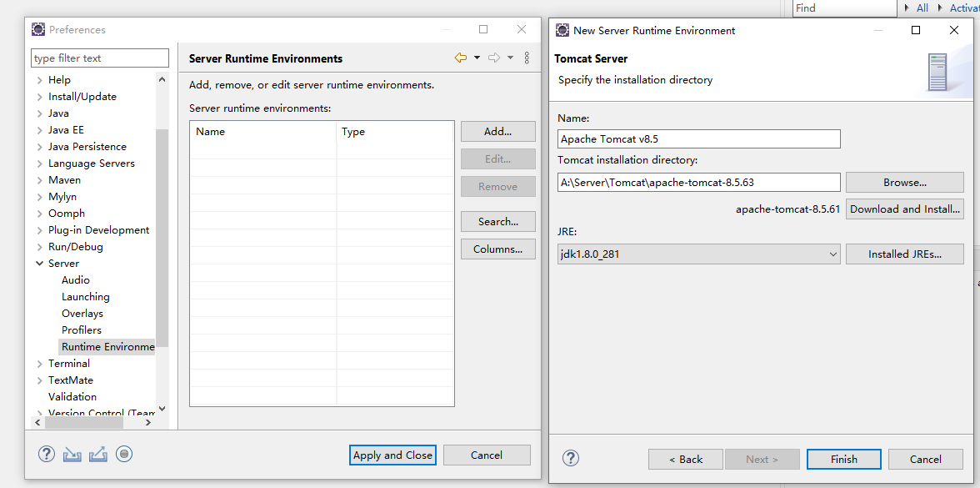The width and height of the screenshot is (980, 488).
Task: Select Plug-in Development in preferences tree
Action: tap(98, 229)
